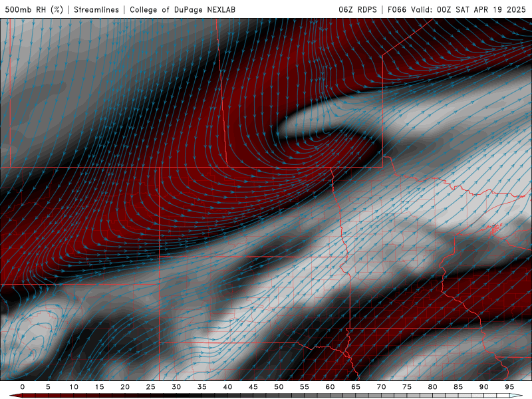Click the colorbar label "65"
This screenshot has height=399, width=532.
[x=356, y=387]
